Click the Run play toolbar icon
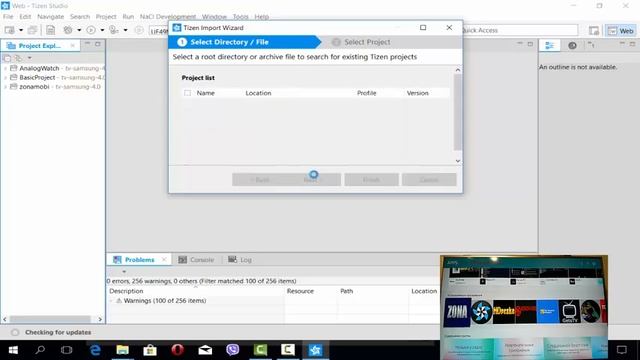This screenshot has width=640, height=360. 91,30
